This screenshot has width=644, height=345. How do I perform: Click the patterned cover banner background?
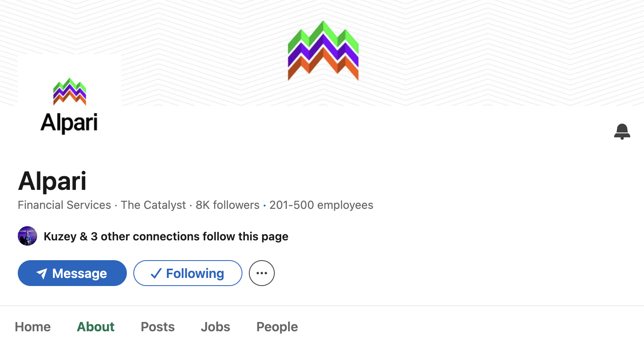485,53
